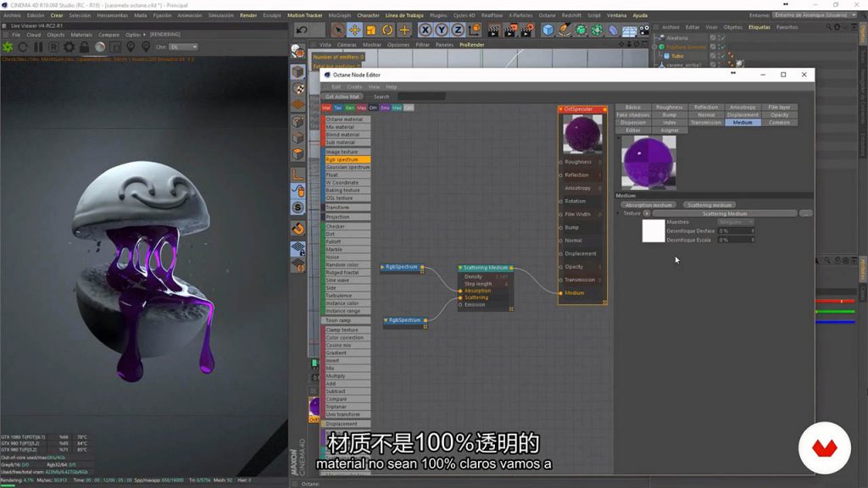This screenshot has height=488, width=868.
Task: Collapse the OctSpecular node
Action: [x=561, y=109]
